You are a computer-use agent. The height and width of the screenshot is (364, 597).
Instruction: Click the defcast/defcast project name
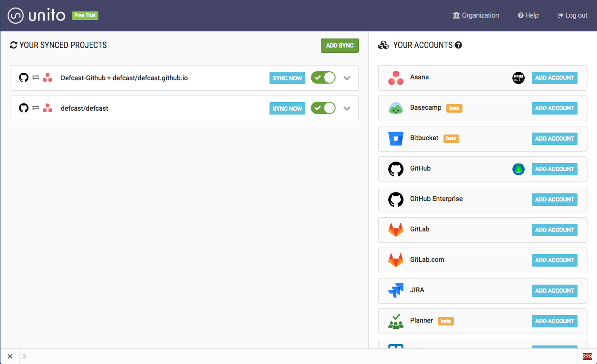[x=85, y=108]
